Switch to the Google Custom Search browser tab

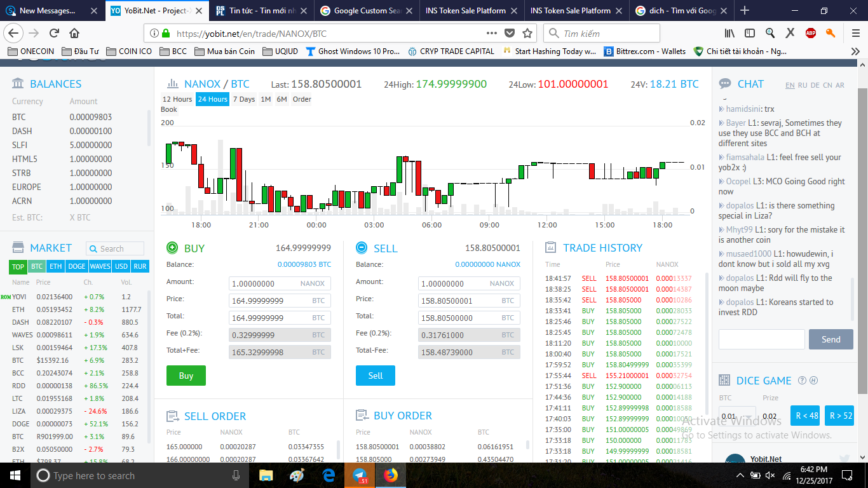coord(367,10)
